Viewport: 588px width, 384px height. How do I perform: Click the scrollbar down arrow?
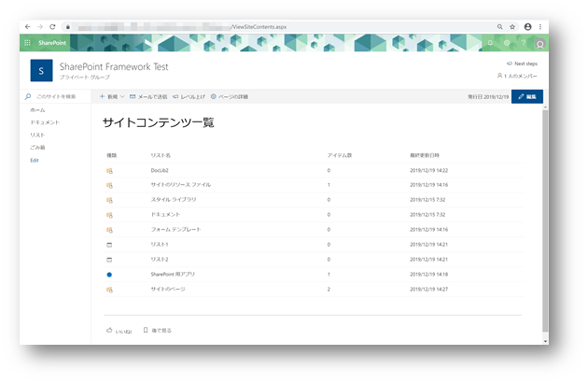545,341
